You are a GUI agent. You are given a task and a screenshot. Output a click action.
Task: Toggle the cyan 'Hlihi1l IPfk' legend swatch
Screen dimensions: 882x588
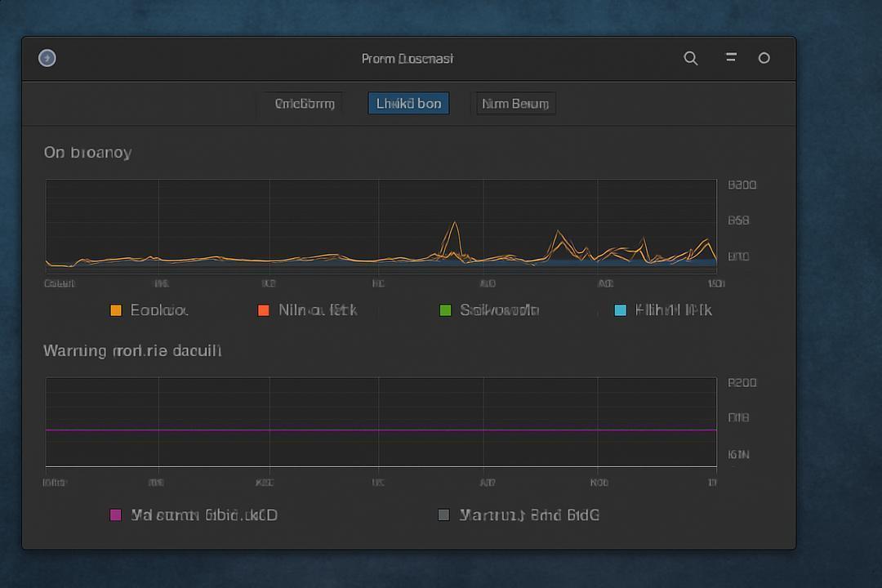(x=621, y=310)
